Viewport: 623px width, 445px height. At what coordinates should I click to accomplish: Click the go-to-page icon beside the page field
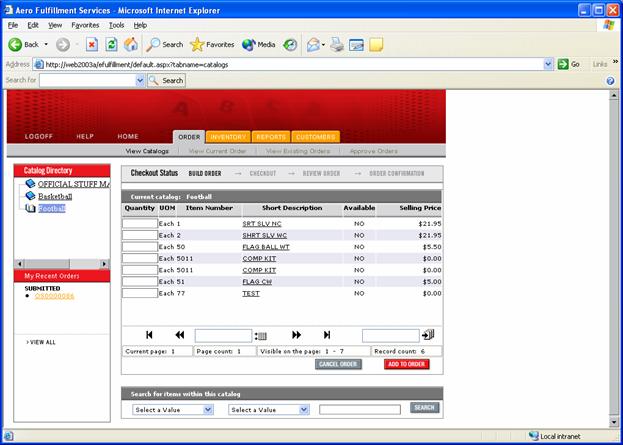point(261,336)
